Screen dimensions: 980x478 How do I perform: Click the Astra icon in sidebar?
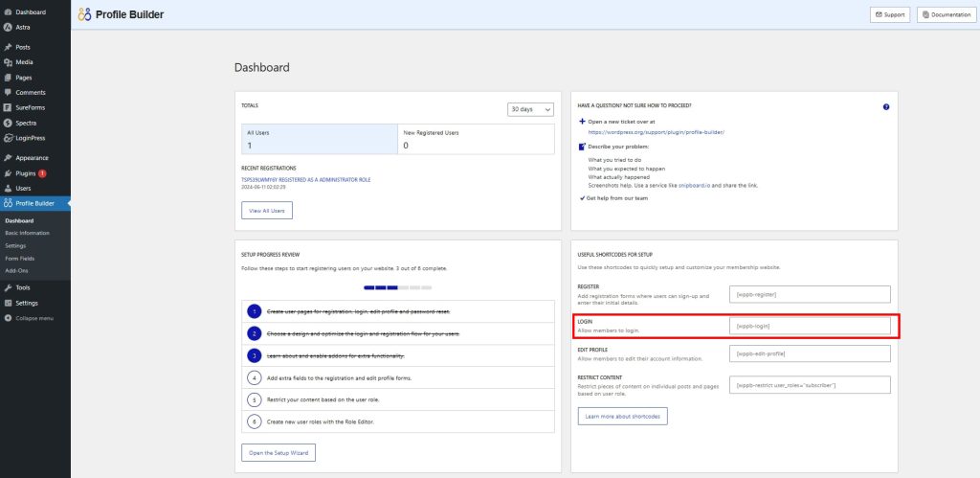[x=8, y=28]
